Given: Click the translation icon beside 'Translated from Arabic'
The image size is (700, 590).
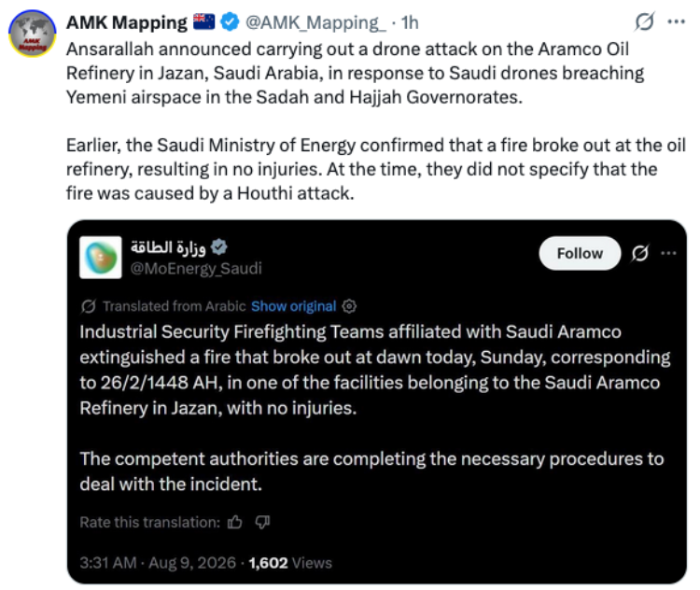Looking at the screenshot, I should point(89,306).
